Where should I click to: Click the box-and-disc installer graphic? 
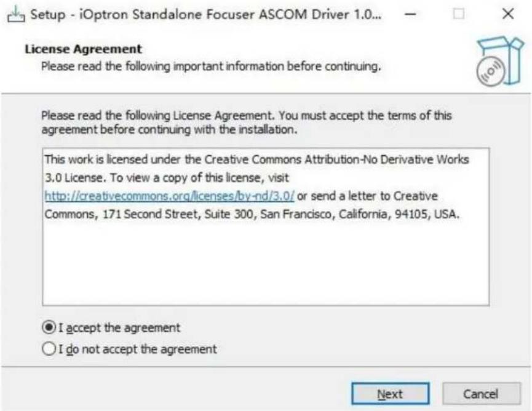point(500,61)
